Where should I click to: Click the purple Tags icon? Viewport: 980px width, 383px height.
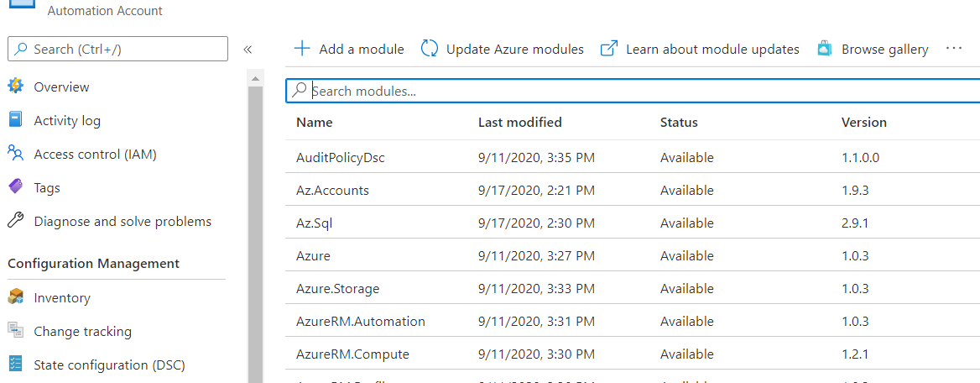click(x=16, y=186)
